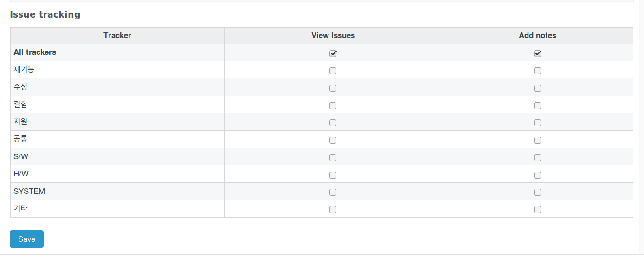
Task: Tick View Issues for 결함 tracker
Action: tap(333, 105)
